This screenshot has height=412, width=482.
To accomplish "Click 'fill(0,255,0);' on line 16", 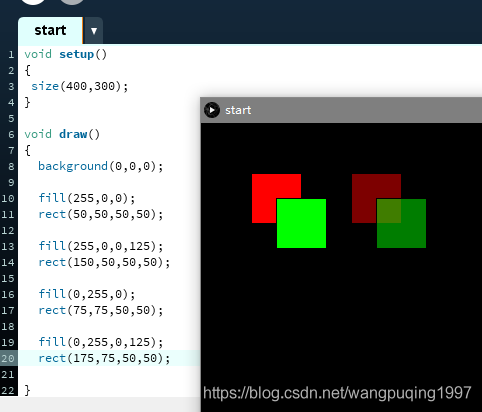I will click(87, 294).
